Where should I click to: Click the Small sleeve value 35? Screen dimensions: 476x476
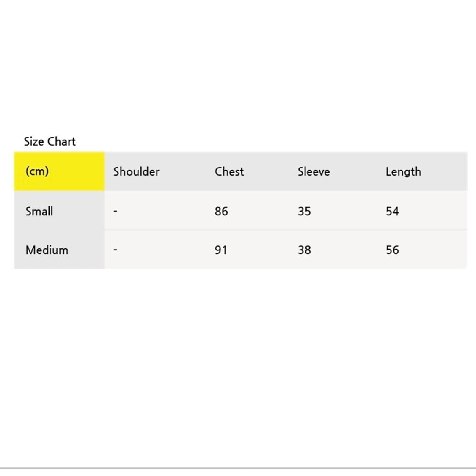[x=304, y=211]
